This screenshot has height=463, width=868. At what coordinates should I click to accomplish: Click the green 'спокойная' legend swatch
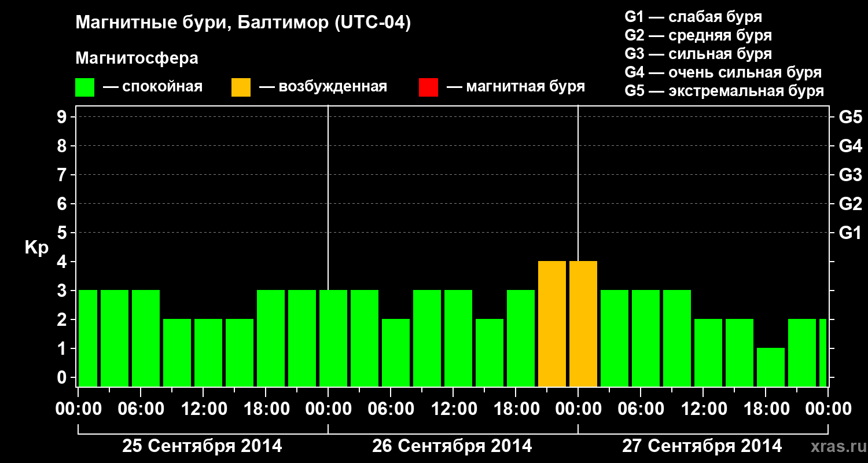tap(85, 87)
